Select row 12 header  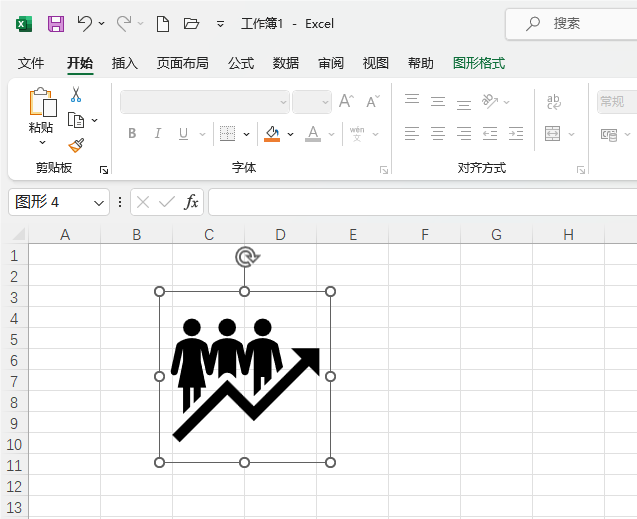[x=14, y=487]
